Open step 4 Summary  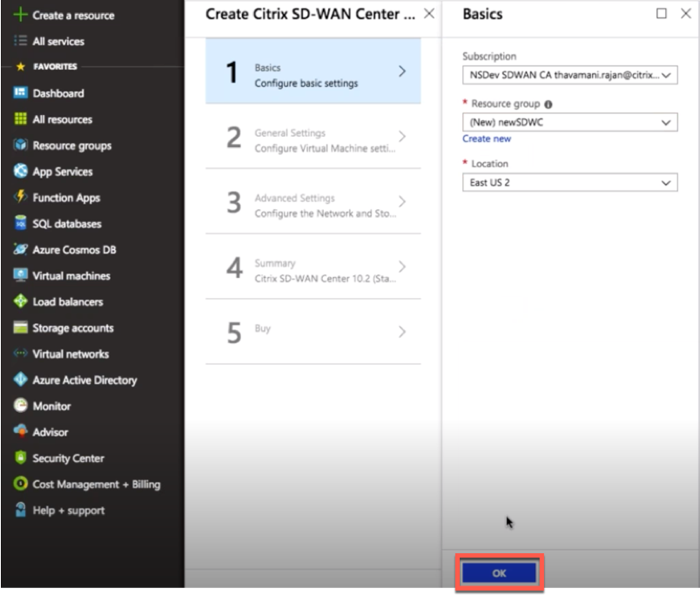(313, 267)
